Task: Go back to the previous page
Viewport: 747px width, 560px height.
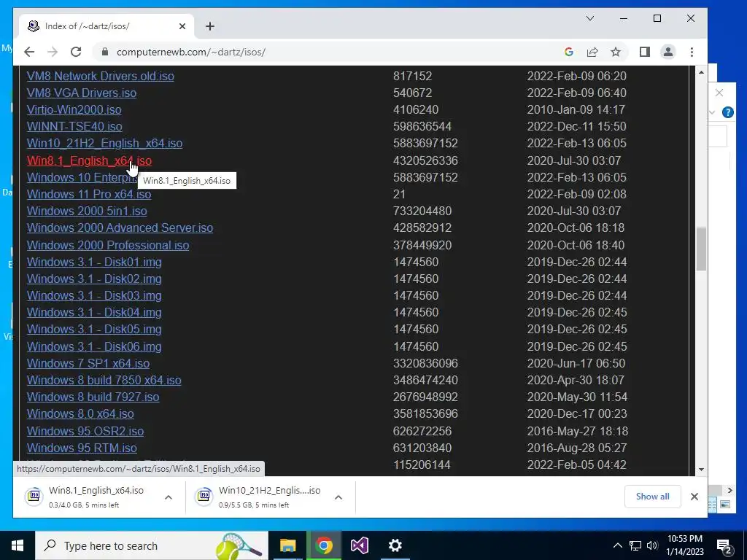Action: (29, 52)
